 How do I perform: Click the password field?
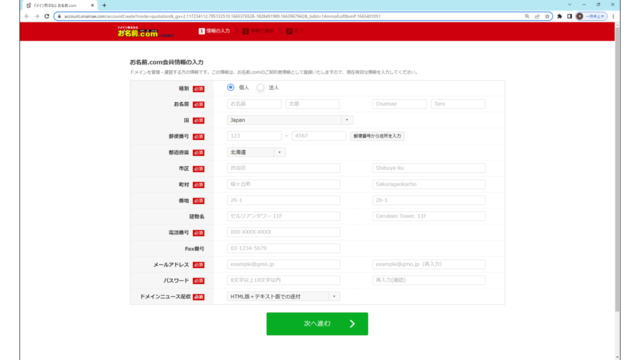click(x=284, y=280)
